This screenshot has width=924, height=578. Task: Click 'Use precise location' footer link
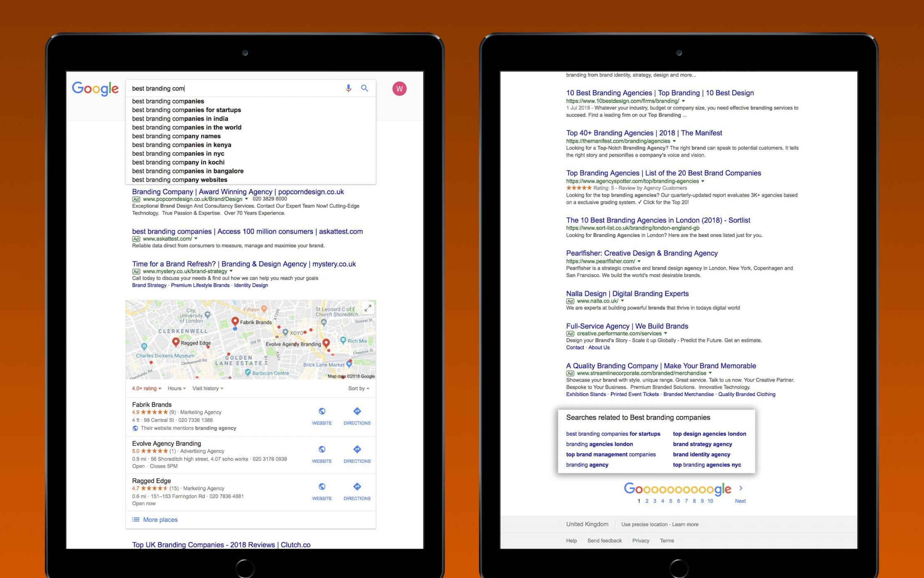tap(644, 525)
